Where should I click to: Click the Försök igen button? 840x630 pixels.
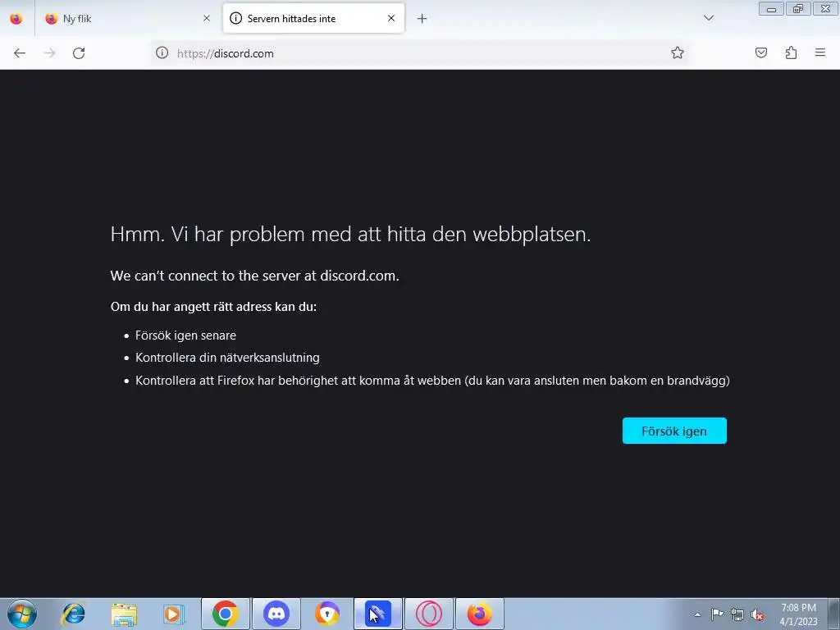(x=674, y=431)
